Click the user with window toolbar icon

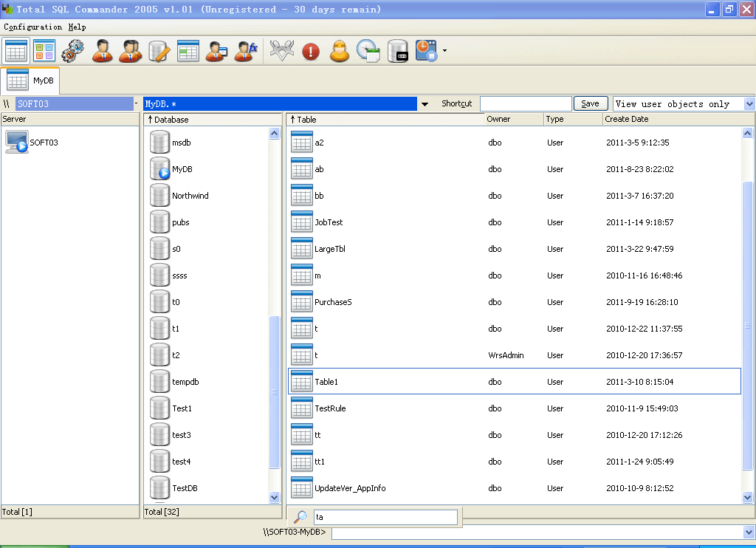[x=216, y=51]
